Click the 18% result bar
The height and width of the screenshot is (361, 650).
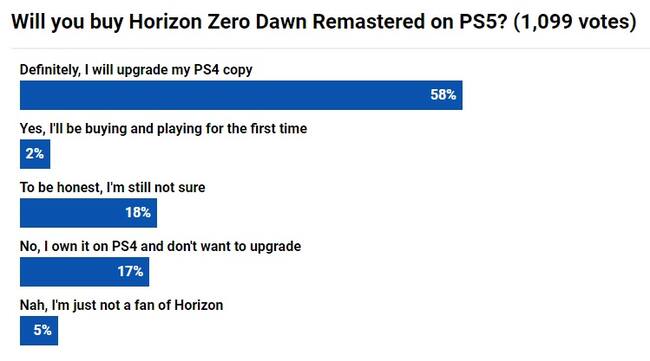(x=88, y=213)
